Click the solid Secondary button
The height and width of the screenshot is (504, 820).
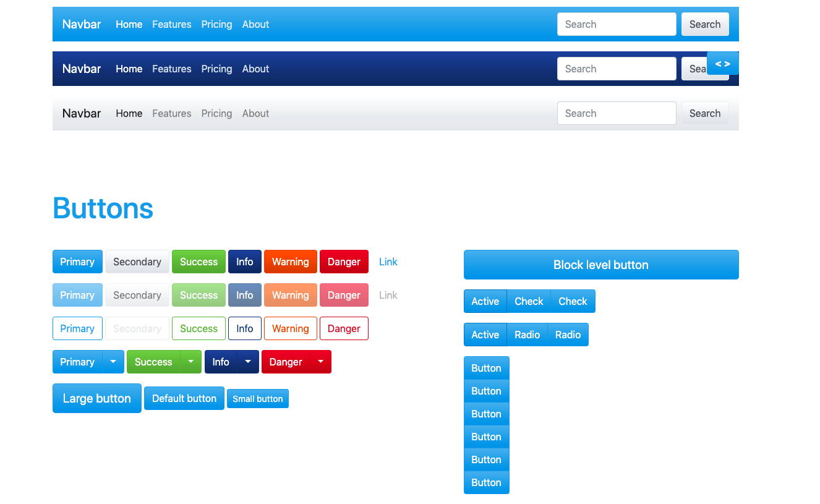137,262
